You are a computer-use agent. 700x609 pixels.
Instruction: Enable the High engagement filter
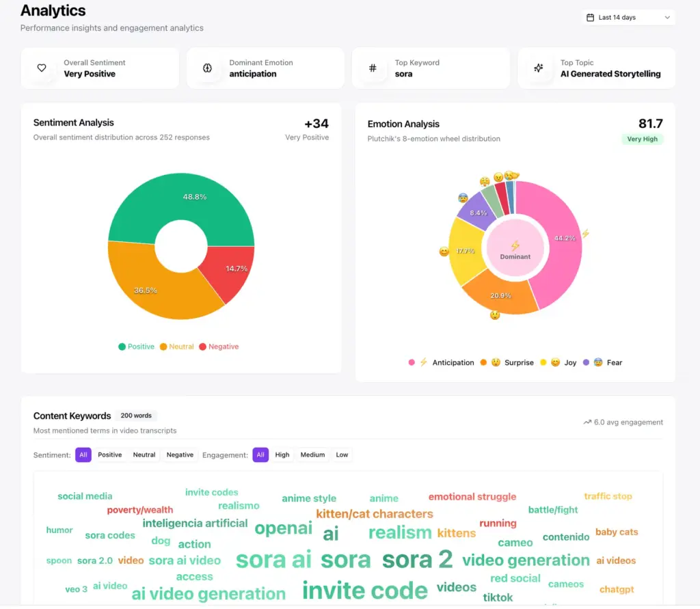pos(282,455)
